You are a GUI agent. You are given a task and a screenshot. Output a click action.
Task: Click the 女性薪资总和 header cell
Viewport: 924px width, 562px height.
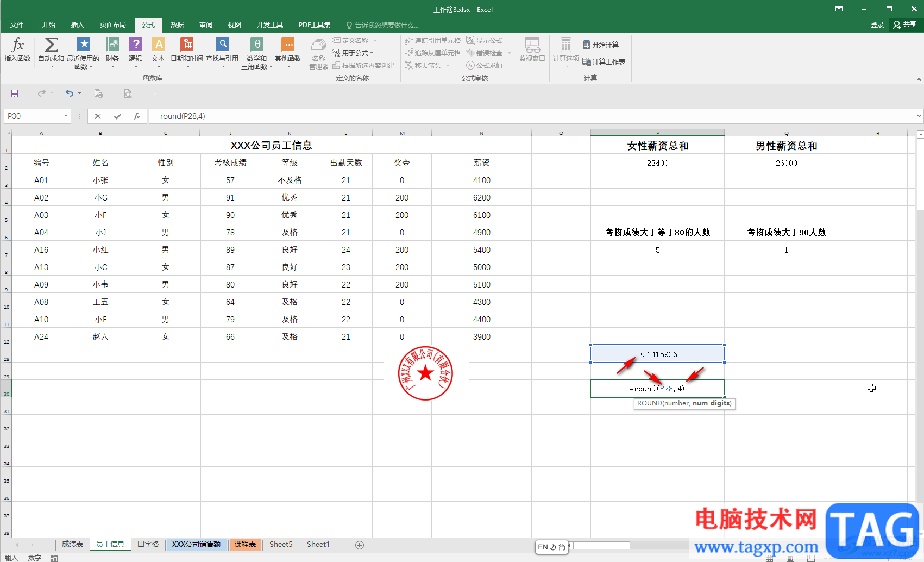[657, 145]
